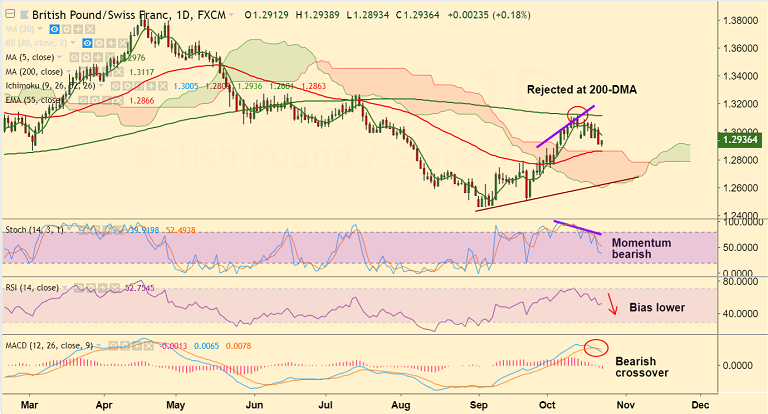The image size is (768, 414).
Task: Select the Stoch (14, 3, 1) legend label
Action: [34, 229]
